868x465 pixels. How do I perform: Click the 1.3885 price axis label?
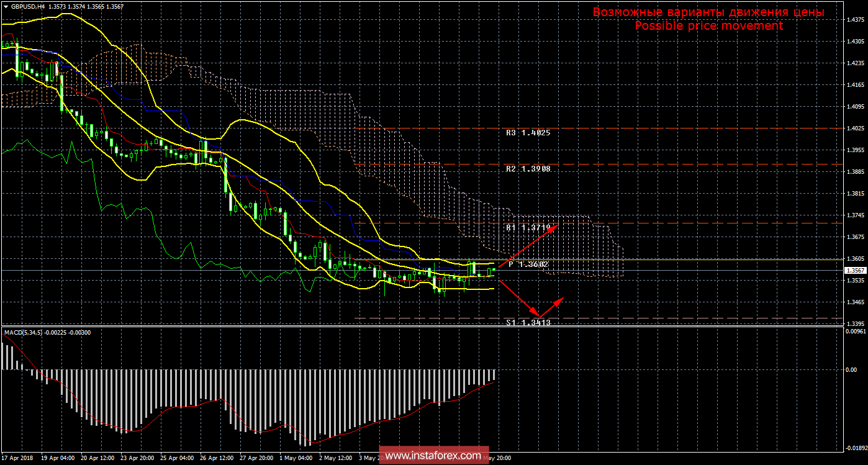[x=855, y=172]
